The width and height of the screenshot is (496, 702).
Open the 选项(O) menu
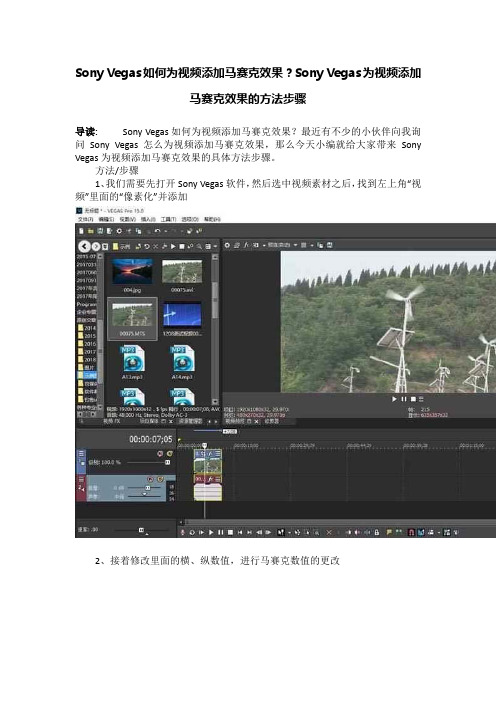point(190,219)
